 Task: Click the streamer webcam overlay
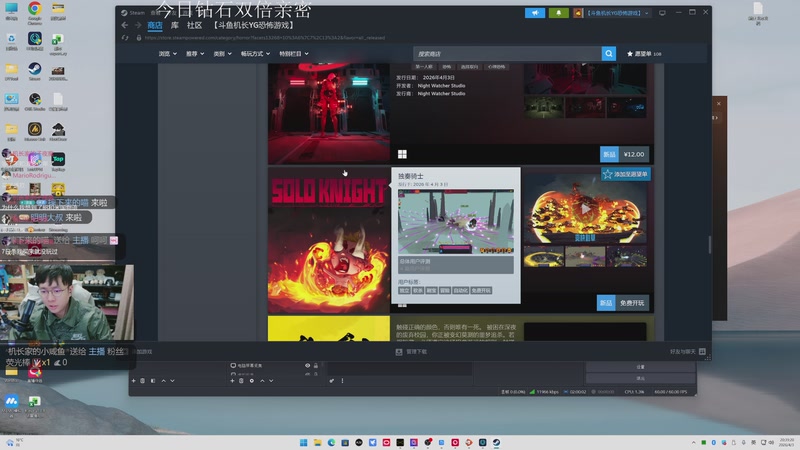(x=67, y=302)
